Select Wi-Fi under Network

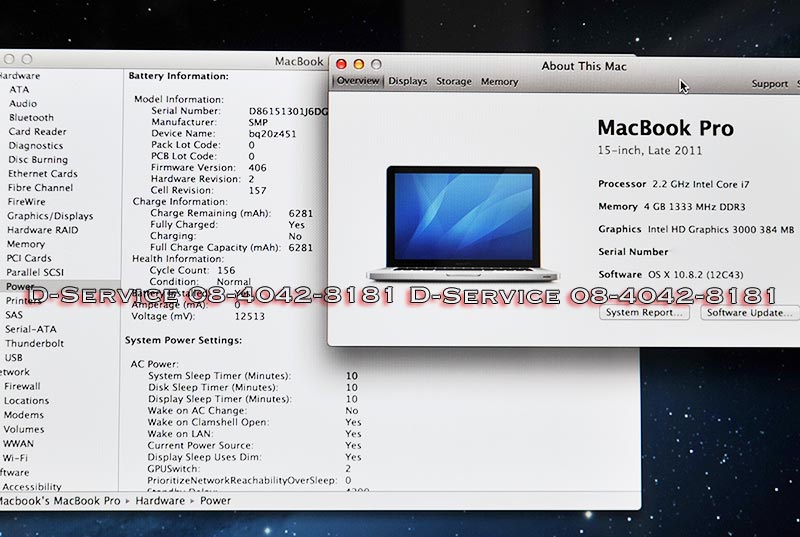coord(15,458)
